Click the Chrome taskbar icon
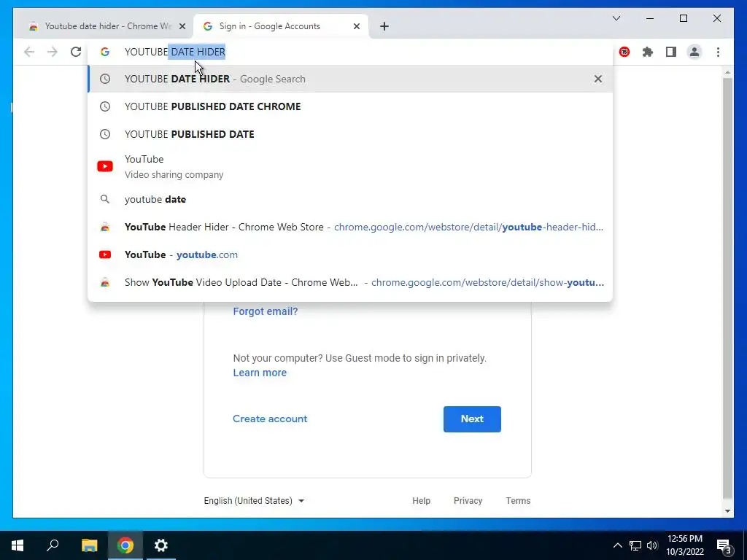 125,545
